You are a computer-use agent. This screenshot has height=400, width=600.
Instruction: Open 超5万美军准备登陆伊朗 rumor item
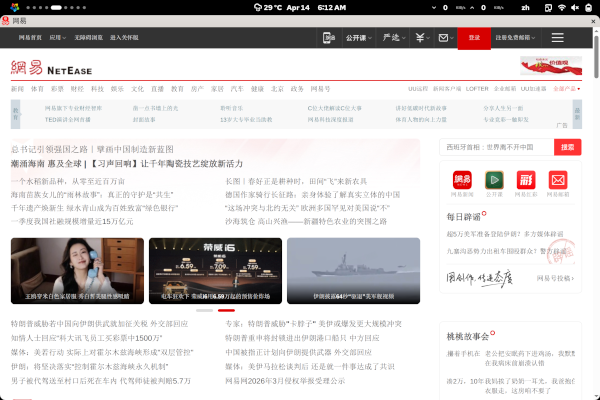505,234
